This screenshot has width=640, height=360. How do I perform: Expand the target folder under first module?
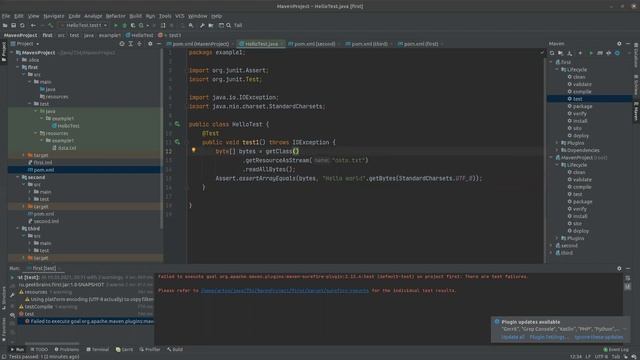tap(24, 155)
